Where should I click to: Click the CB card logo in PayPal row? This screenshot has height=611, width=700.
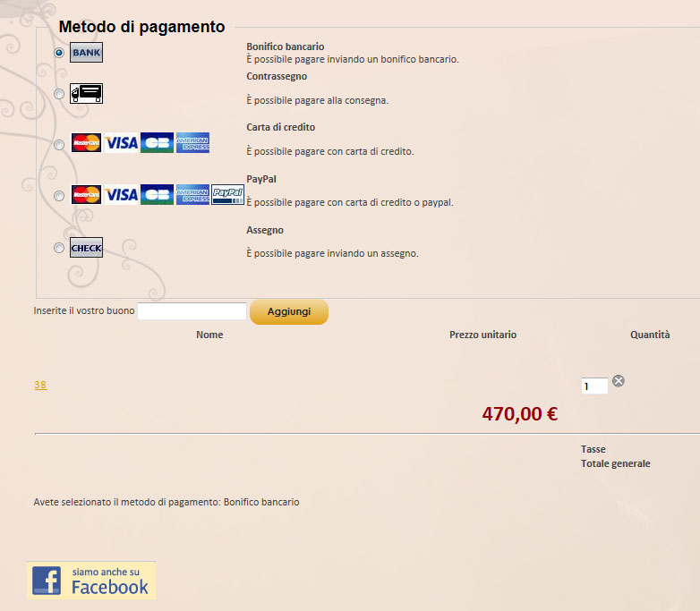click(x=158, y=195)
